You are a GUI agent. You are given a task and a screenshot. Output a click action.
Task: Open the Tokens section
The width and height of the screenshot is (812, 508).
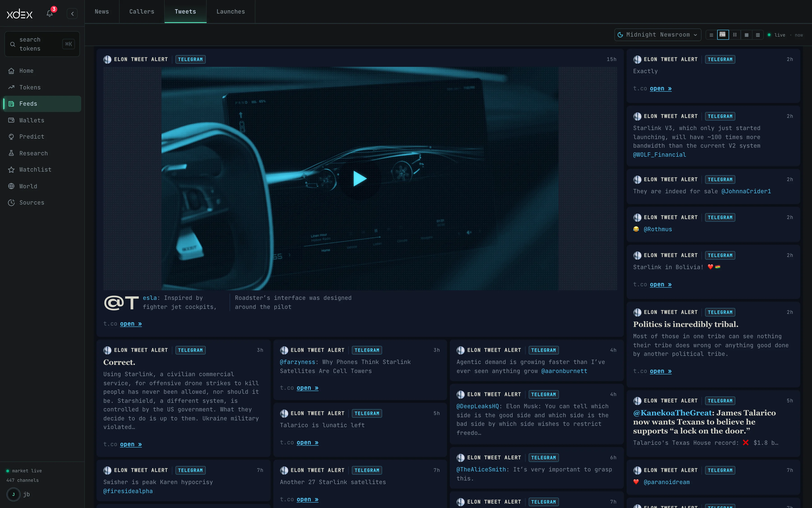(x=42, y=87)
